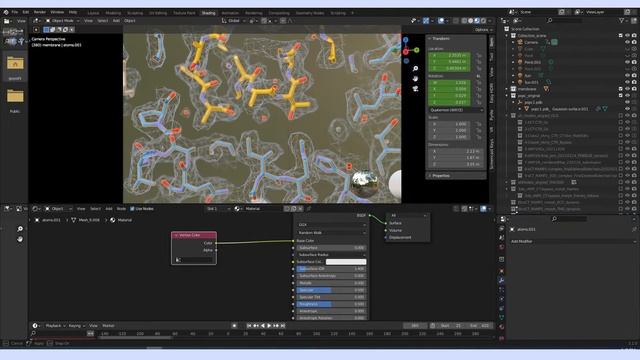640x360 pixels.
Task: Open the Random Walk subsurface method dropdown
Action: tap(331, 233)
